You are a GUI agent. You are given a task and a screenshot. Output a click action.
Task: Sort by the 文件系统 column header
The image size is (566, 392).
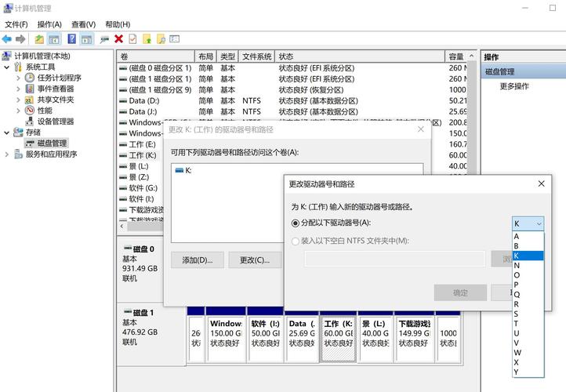click(x=256, y=56)
